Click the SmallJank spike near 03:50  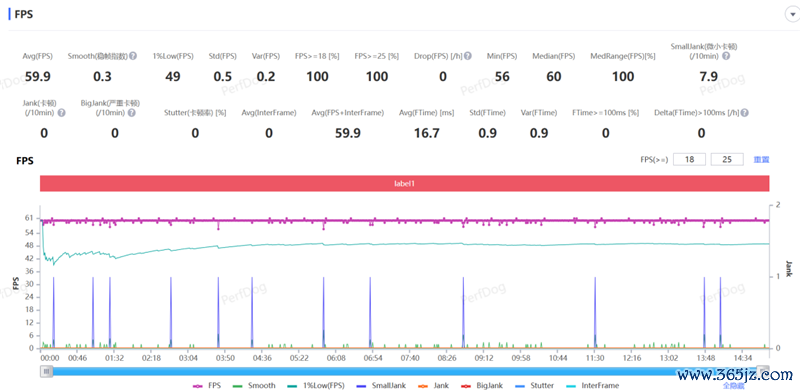tap(218, 312)
